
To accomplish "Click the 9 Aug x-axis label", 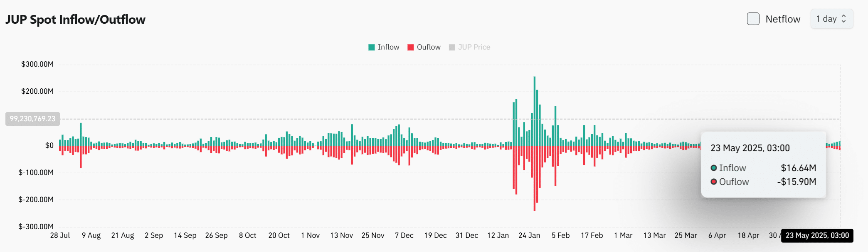I will pyautogui.click(x=91, y=235).
